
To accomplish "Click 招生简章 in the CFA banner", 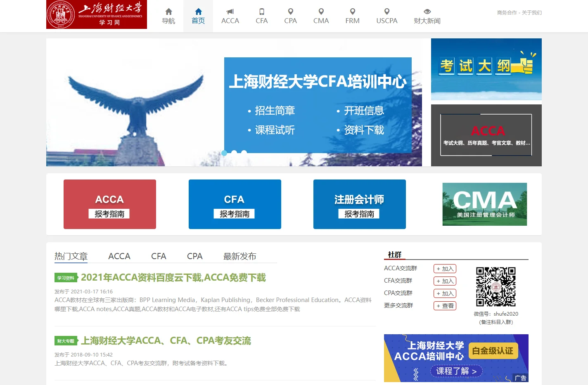I will click(275, 111).
